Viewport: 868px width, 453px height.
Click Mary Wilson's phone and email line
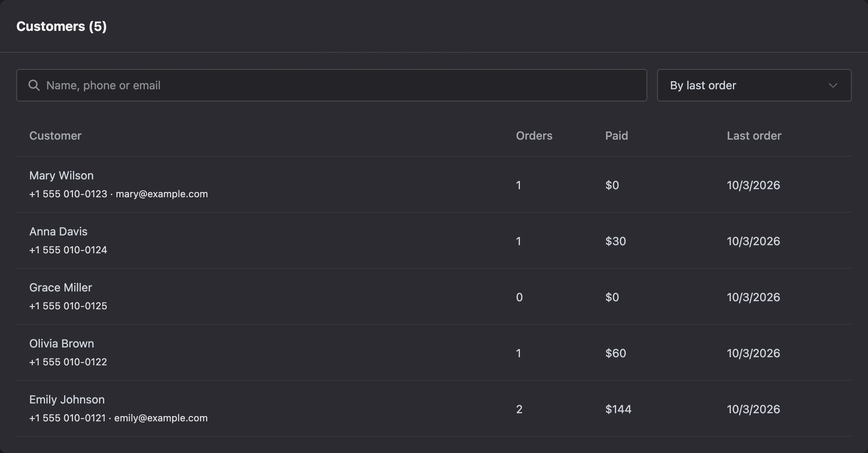click(x=118, y=194)
